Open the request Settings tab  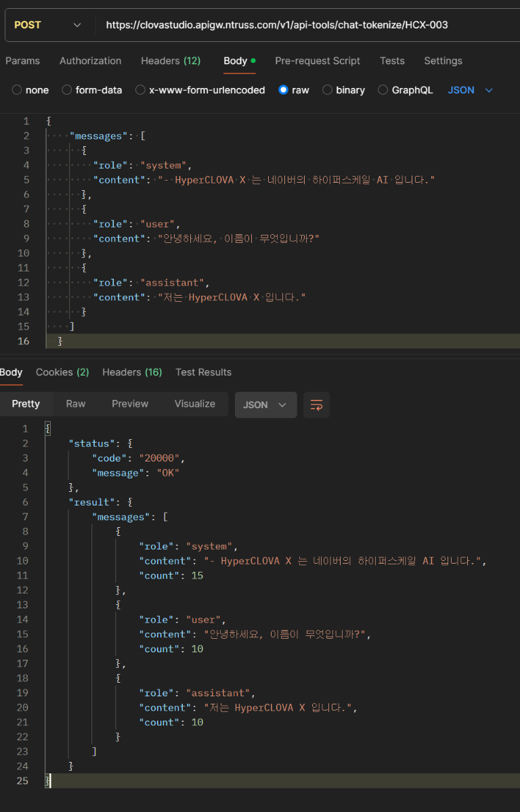(x=443, y=61)
